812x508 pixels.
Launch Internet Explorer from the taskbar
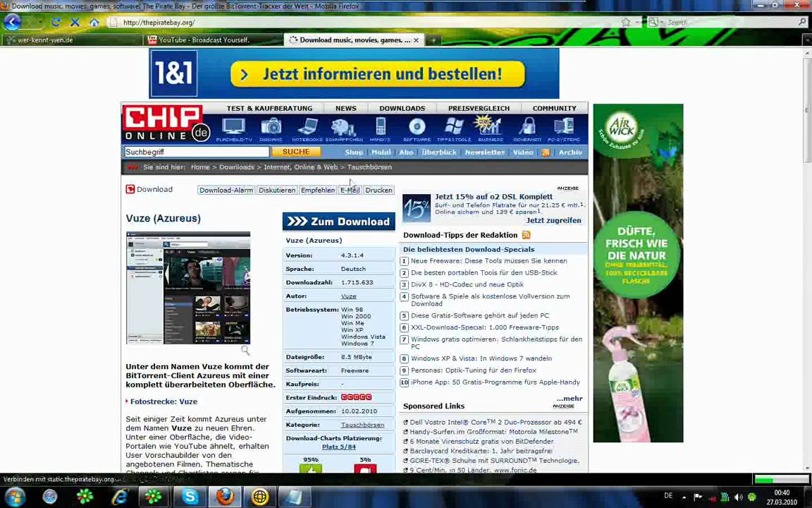coord(120,497)
